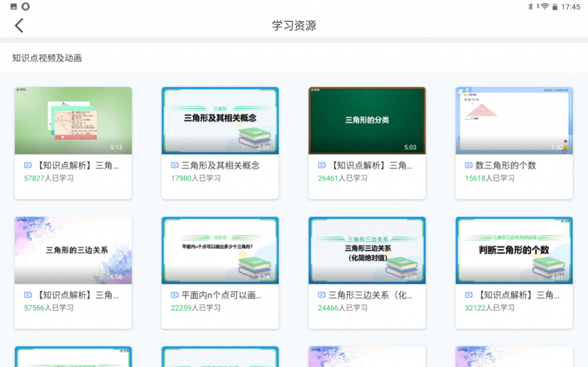
Task: Play the 三角形的分类 blackboard thumbnail
Action: (367, 121)
